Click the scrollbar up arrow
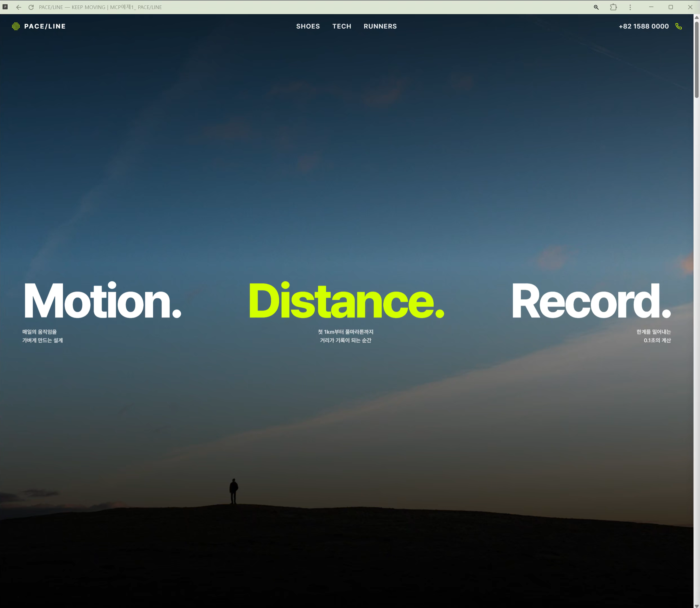 point(697,17)
